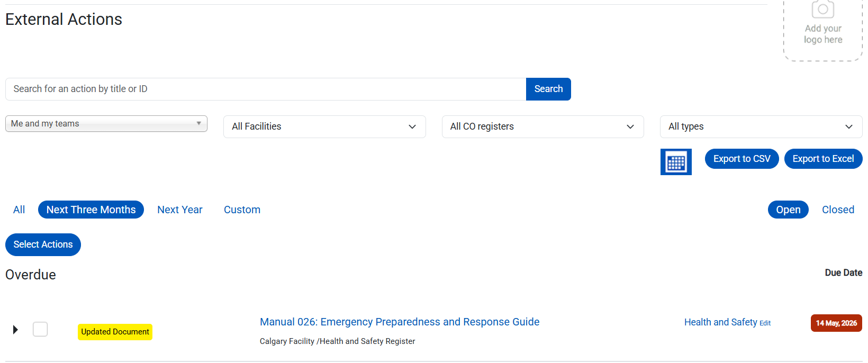Focus the action title or ID search field

click(x=266, y=89)
